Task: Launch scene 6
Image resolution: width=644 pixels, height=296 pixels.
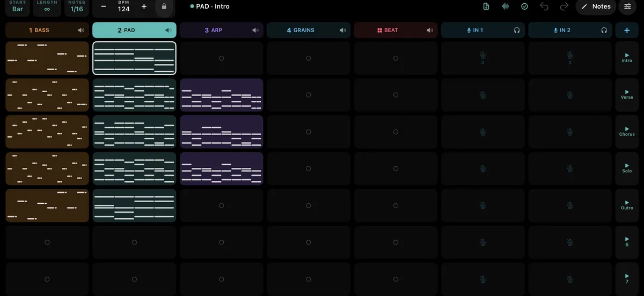Action: coord(627,242)
